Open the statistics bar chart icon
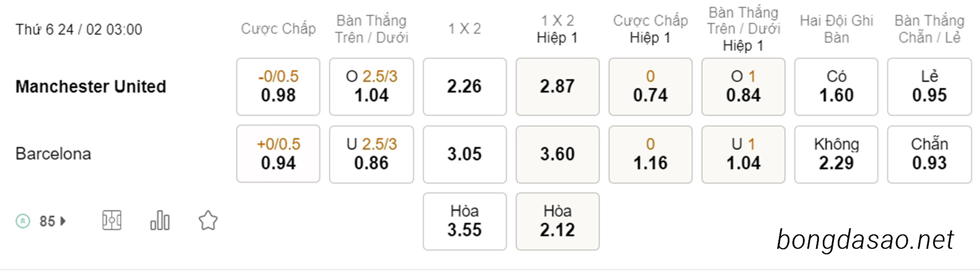Screen dimensions: 980x276 point(160,220)
